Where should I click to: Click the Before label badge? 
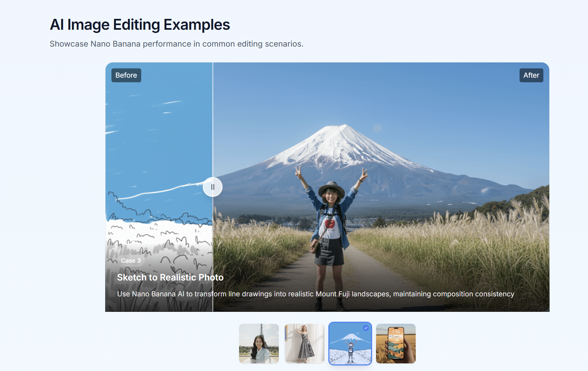tap(126, 75)
